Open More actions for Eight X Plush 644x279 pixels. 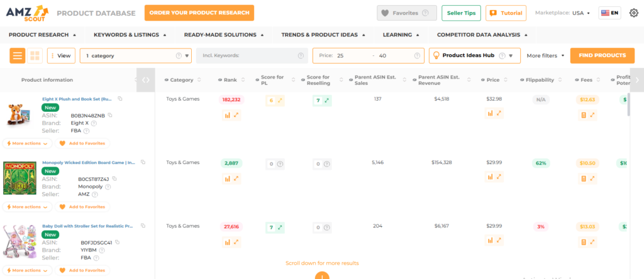27,143
